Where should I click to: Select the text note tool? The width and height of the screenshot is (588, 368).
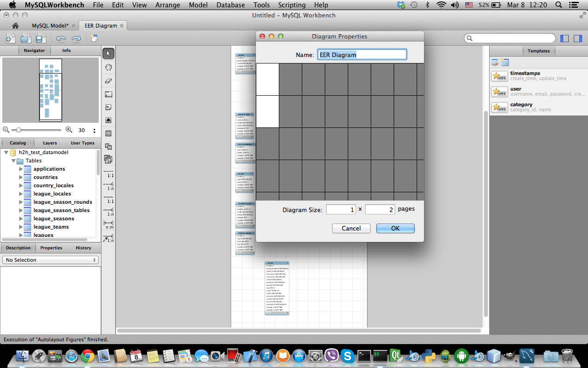108,107
